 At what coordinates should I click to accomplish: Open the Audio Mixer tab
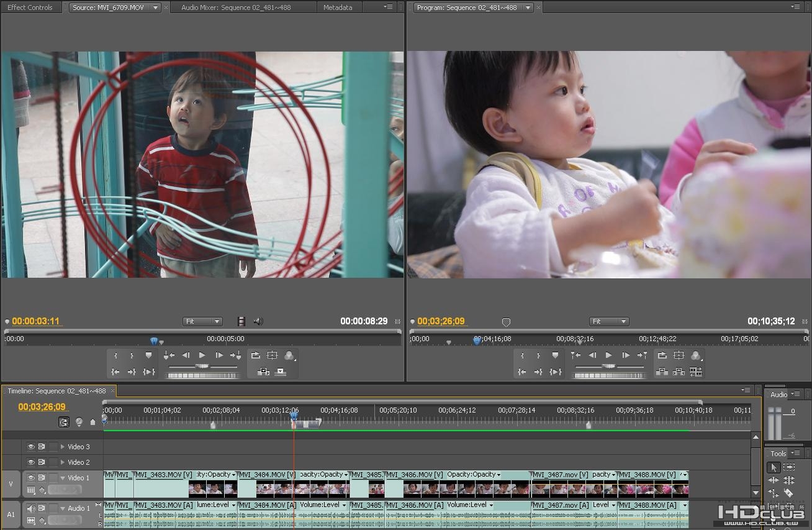[x=236, y=7]
